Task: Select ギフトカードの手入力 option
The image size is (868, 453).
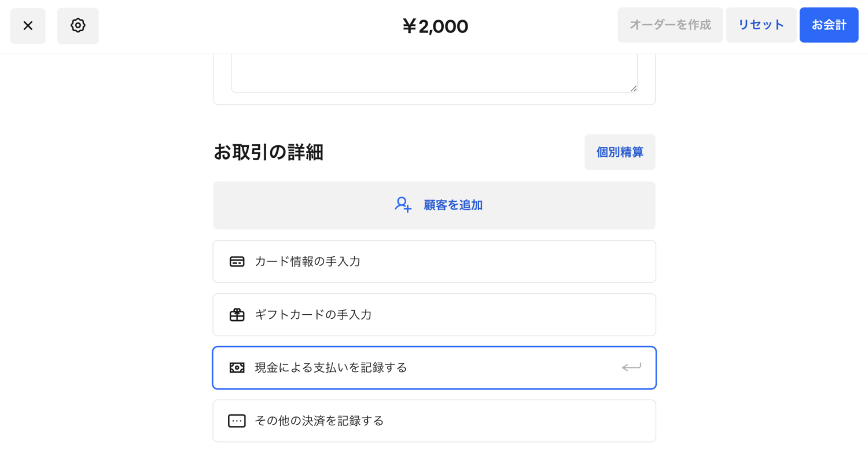Action: click(x=434, y=314)
